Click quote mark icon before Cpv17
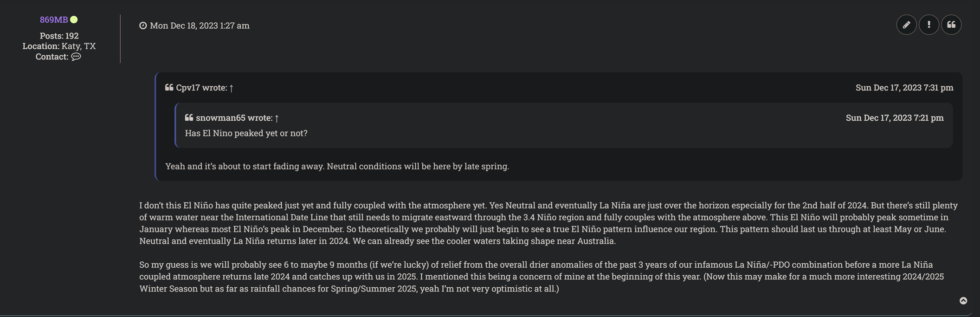 point(169,87)
